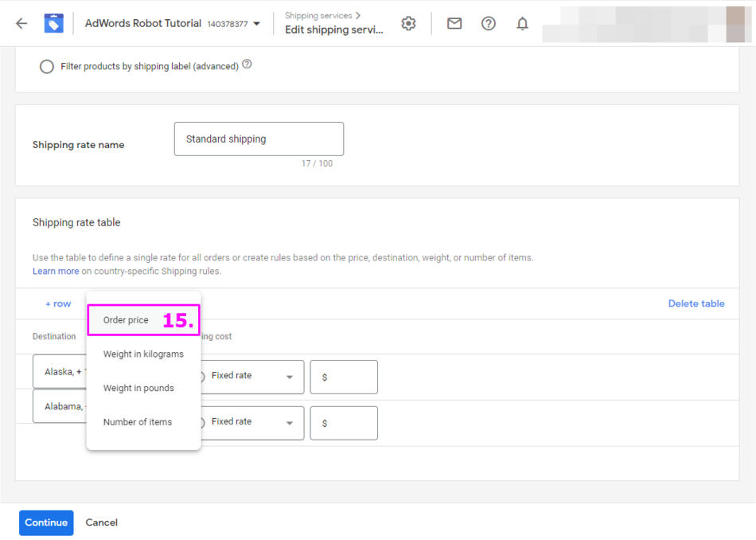Choose Order price from the menu
The height and width of the screenshot is (540, 756).
coord(126,320)
